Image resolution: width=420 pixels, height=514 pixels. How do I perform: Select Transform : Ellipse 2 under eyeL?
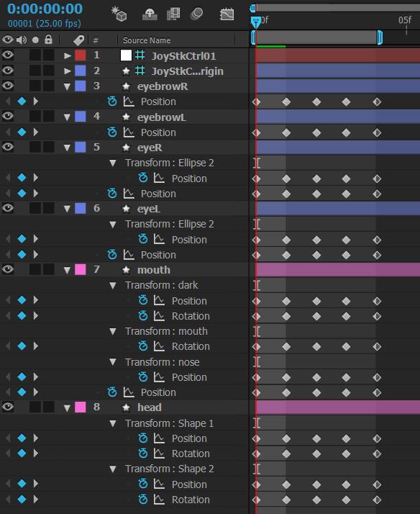pos(170,224)
